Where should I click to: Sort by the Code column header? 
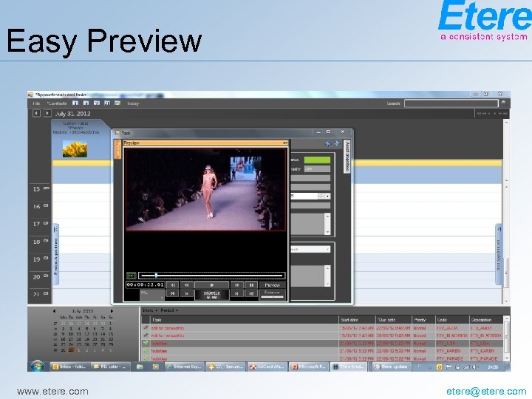click(x=452, y=320)
